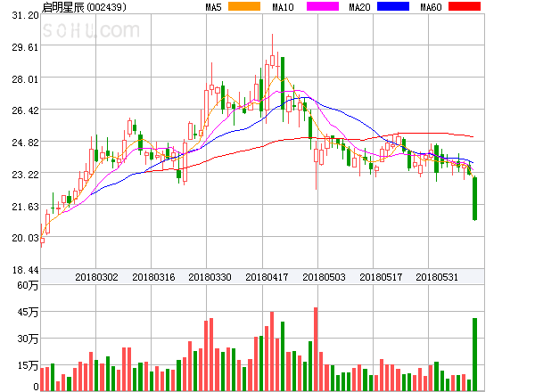The height and width of the screenshot is (392, 535).
Task: Click the stock title 启明星辰(002439)
Action: [84, 7]
